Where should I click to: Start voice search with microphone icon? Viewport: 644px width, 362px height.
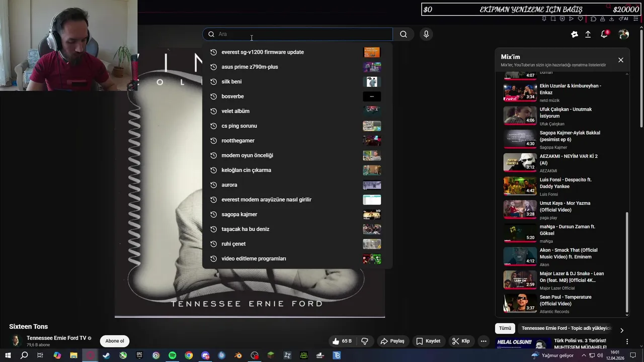426,34
